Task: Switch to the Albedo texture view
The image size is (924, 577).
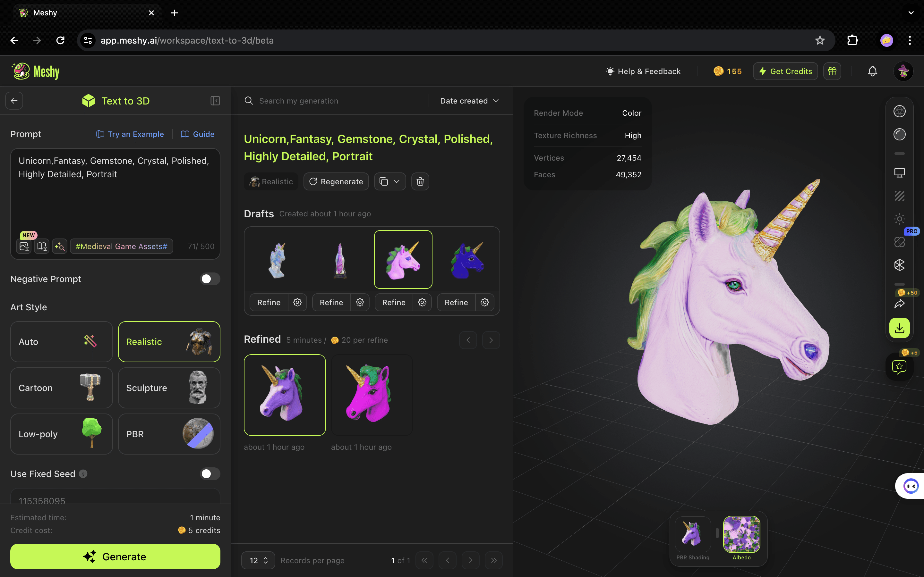Action: coord(741,535)
